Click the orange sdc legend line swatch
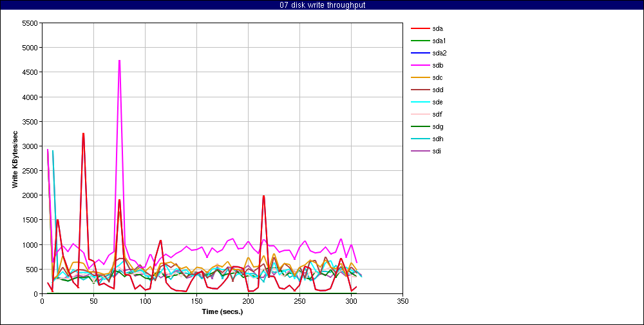The height and width of the screenshot is (325, 644). tap(420, 78)
